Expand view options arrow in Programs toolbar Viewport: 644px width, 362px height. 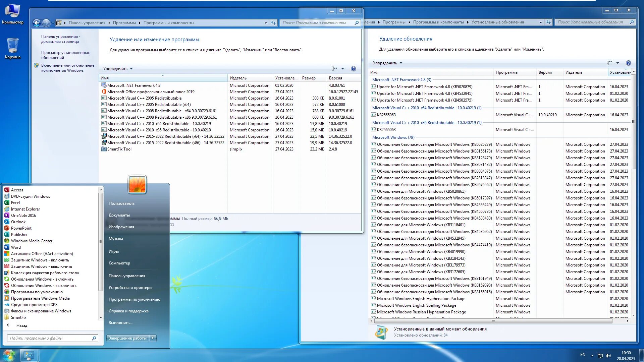(x=342, y=69)
